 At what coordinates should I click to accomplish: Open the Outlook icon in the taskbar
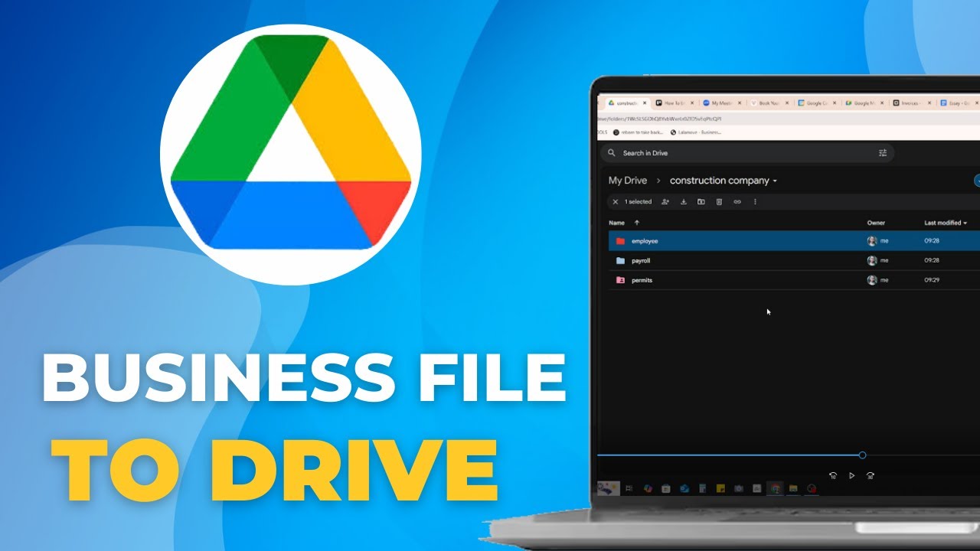click(684, 488)
